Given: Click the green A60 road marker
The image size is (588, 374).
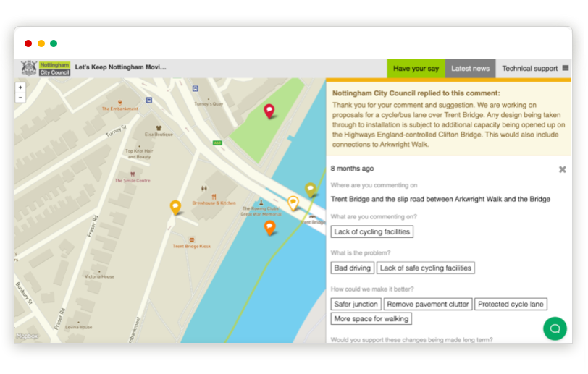Looking at the screenshot, I should pyautogui.click(x=217, y=143).
